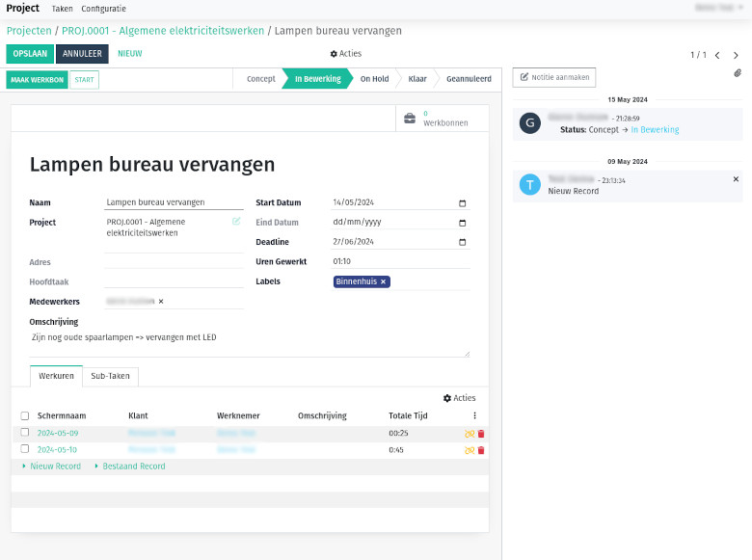Open calendar picker for Eind Datum
The height and width of the screenshot is (560, 752).
(463, 223)
